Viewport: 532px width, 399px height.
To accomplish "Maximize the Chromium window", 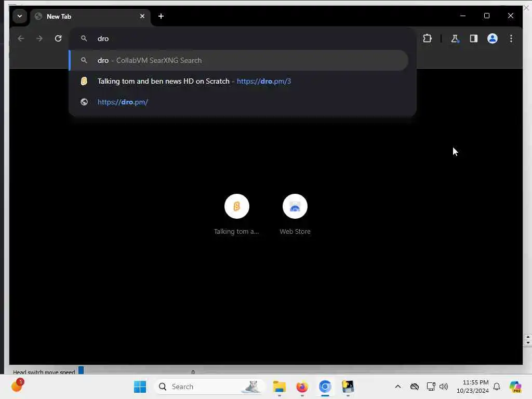I will (486, 16).
